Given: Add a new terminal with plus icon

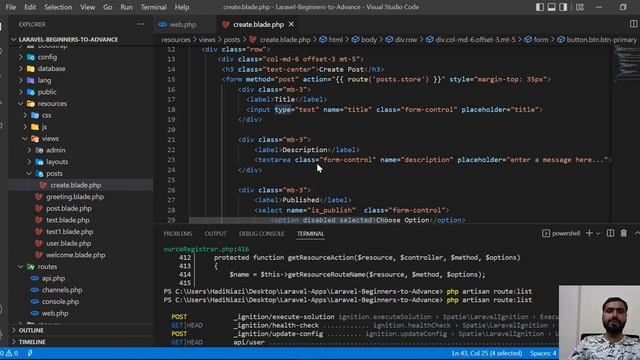Looking at the screenshot, I should (589, 233).
